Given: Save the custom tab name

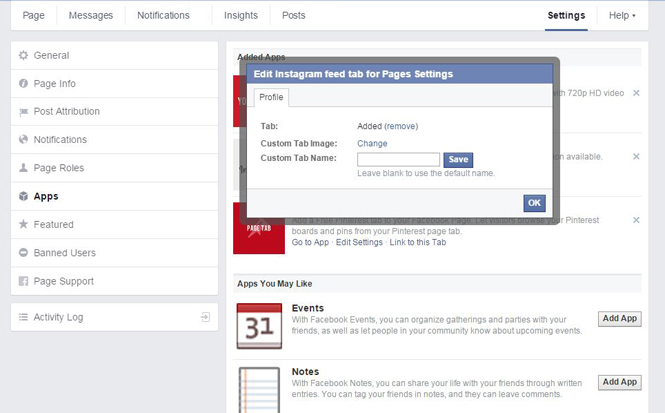Looking at the screenshot, I should point(458,159).
